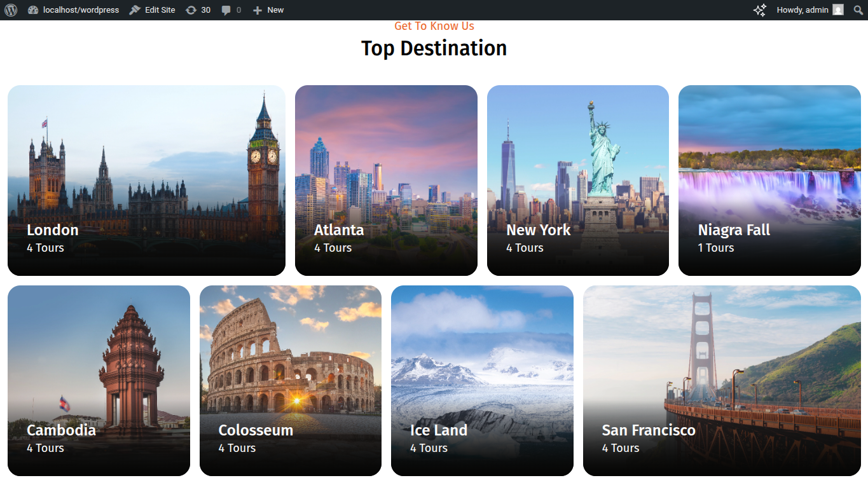
Task: Click "4 Tours" under Colosseum
Action: pyautogui.click(x=237, y=448)
